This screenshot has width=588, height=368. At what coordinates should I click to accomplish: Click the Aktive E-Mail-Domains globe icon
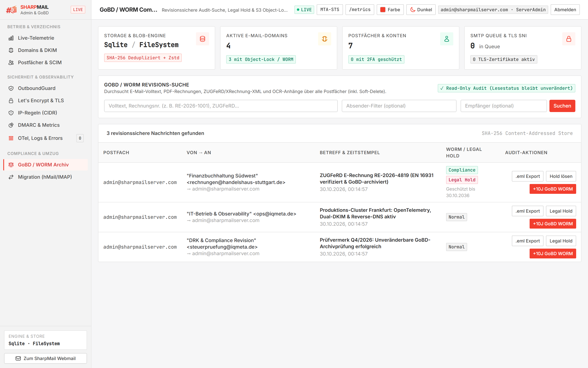pos(325,39)
